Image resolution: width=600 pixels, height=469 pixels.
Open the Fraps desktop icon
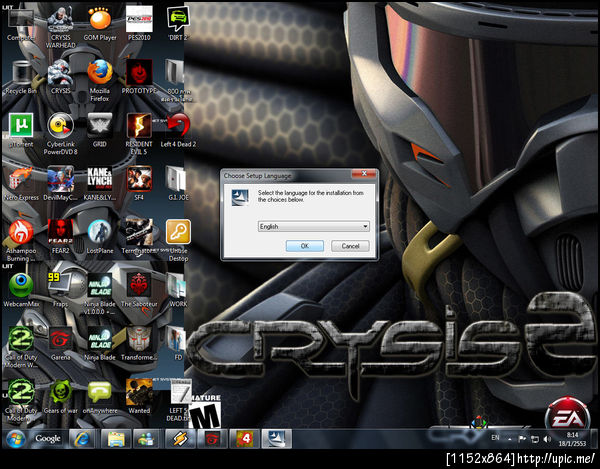[60, 290]
